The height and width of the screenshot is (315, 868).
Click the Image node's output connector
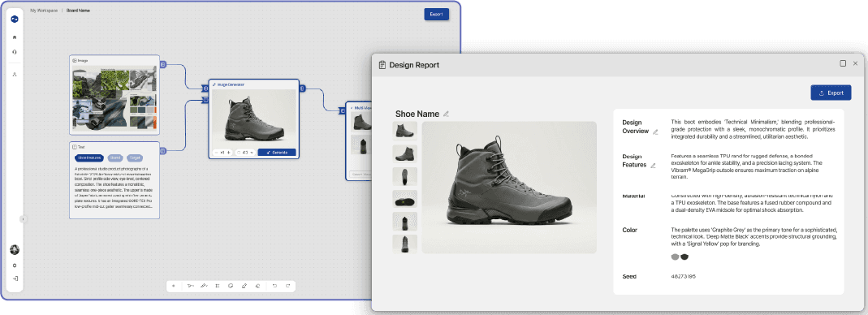(162, 65)
